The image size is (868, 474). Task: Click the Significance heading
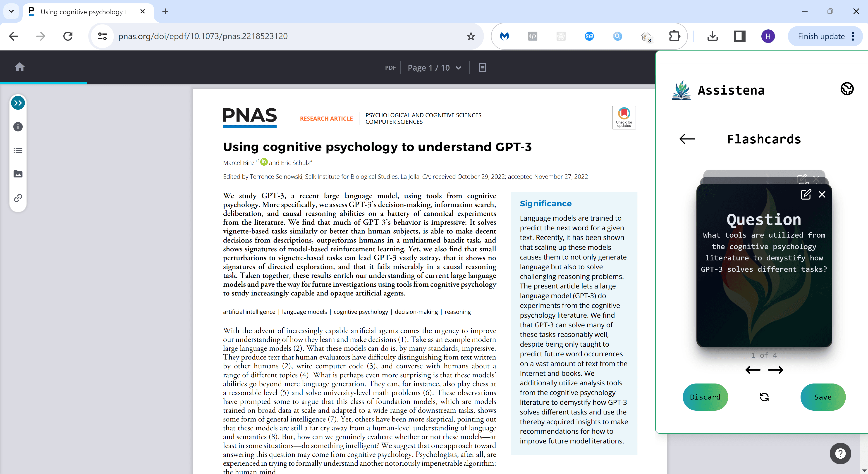click(545, 203)
